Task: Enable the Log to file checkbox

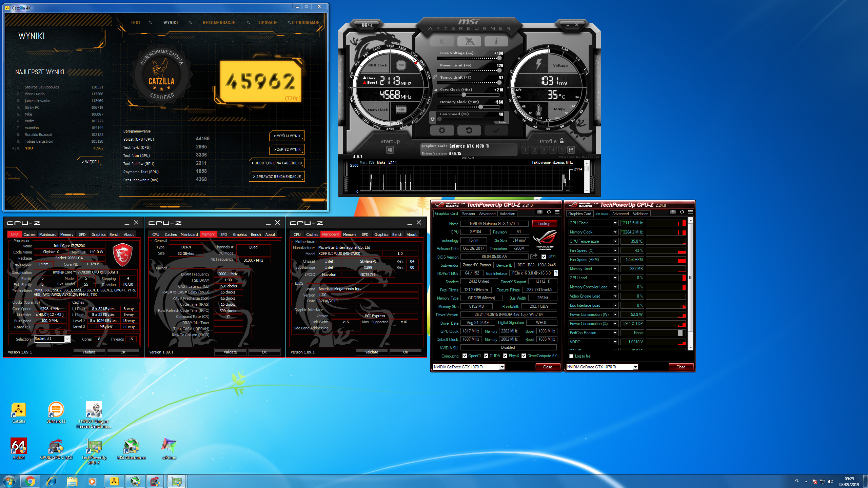Action: (571, 356)
